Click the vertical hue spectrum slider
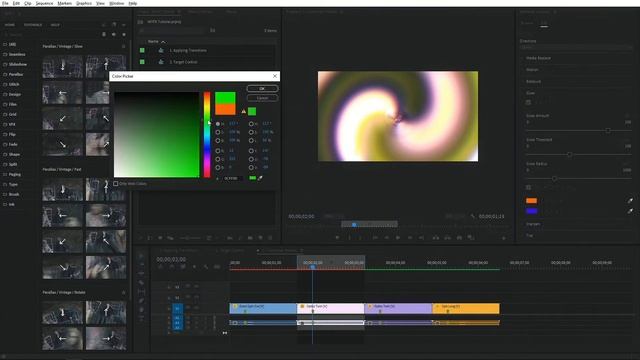This screenshot has width=640, height=360. [207, 135]
